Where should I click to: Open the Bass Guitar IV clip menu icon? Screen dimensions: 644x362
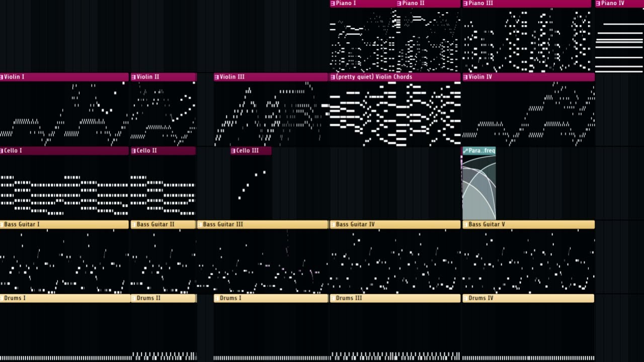tap(333, 224)
